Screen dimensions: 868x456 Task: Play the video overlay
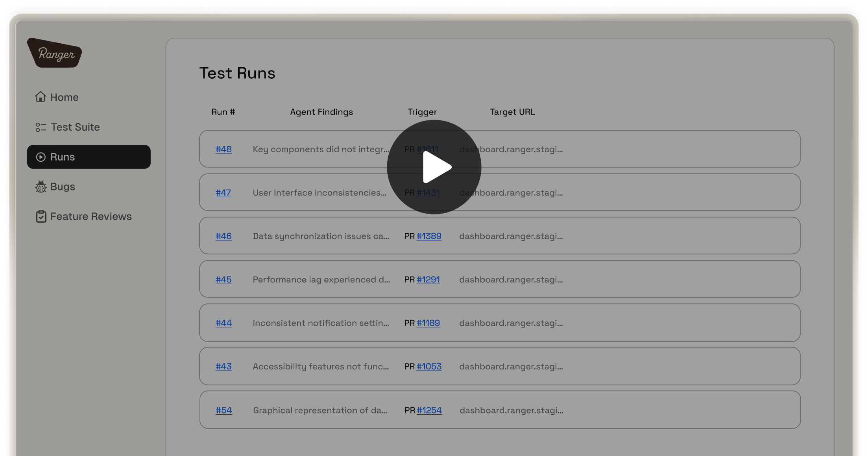click(x=434, y=167)
